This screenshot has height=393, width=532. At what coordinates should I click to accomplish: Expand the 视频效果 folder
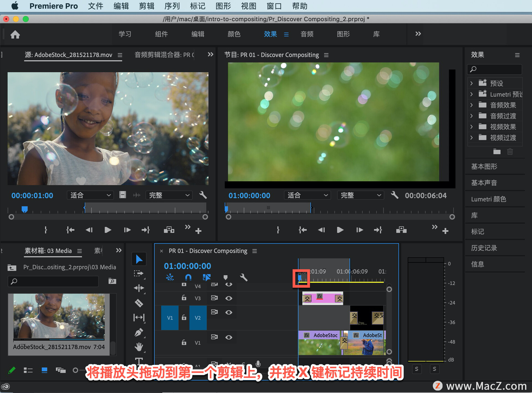point(472,127)
